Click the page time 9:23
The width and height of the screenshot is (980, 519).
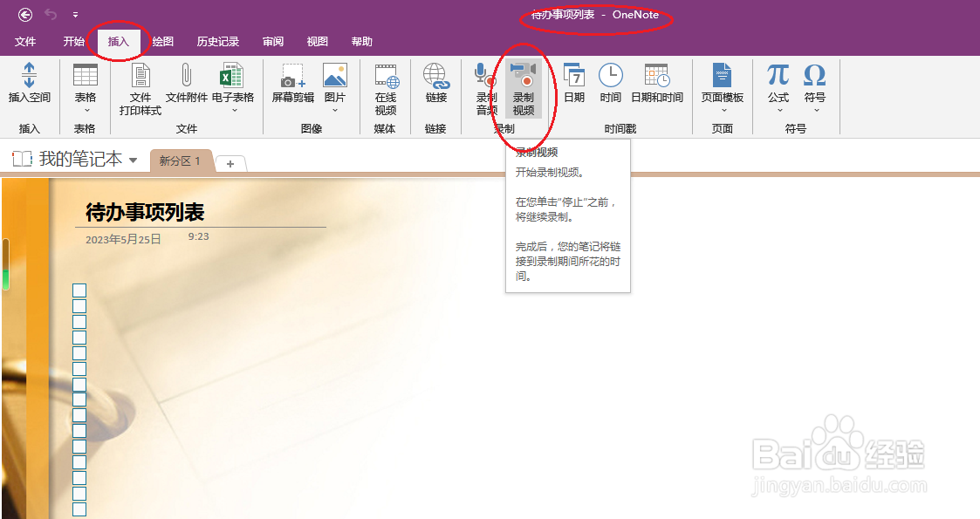coord(198,236)
